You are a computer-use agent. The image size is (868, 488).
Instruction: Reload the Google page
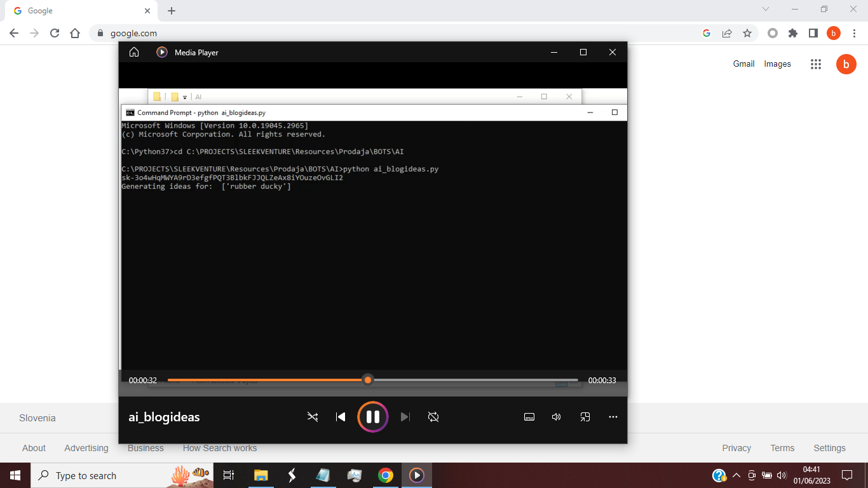click(x=55, y=33)
